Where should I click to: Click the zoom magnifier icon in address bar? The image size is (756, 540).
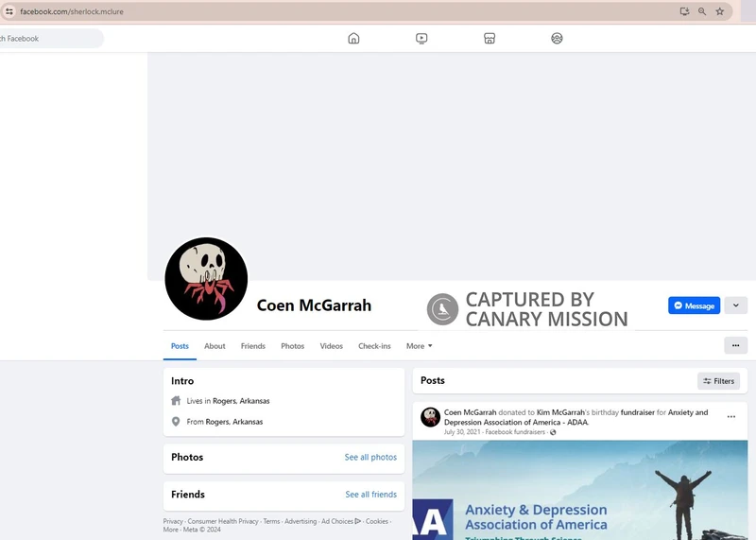(x=702, y=11)
